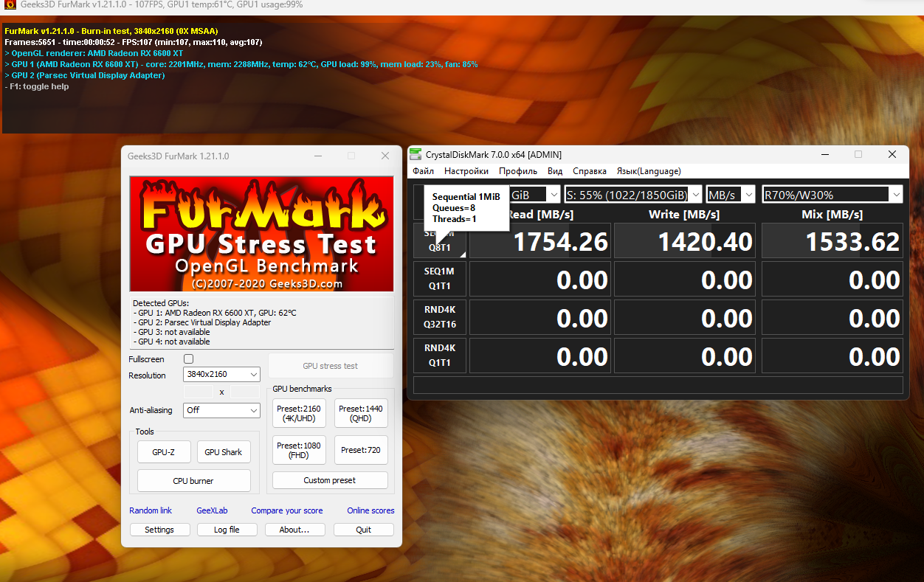Click the RND4K Q1T1 test button
The height and width of the screenshot is (582, 924).
pos(440,356)
